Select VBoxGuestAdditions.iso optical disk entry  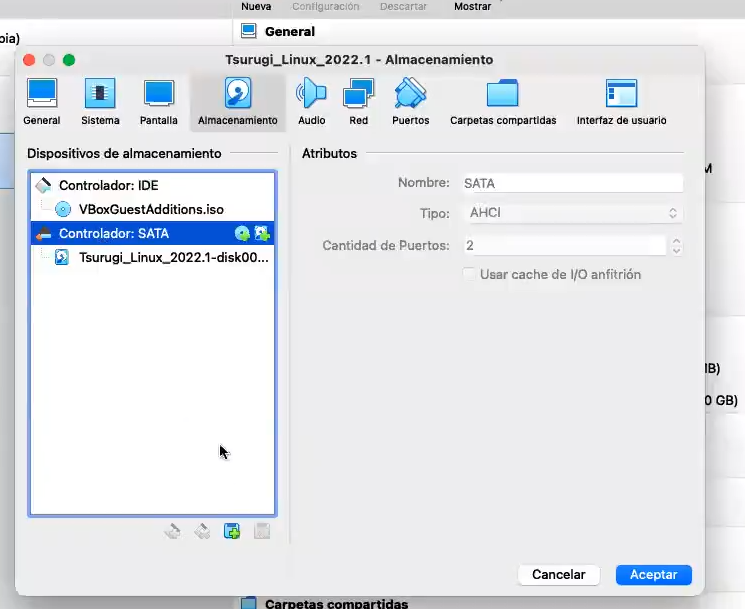[x=153, y=209]
